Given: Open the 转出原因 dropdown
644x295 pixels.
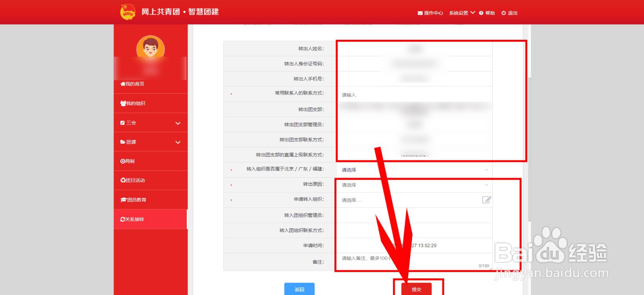Looking at the screenshot, I should coord(415,185).
